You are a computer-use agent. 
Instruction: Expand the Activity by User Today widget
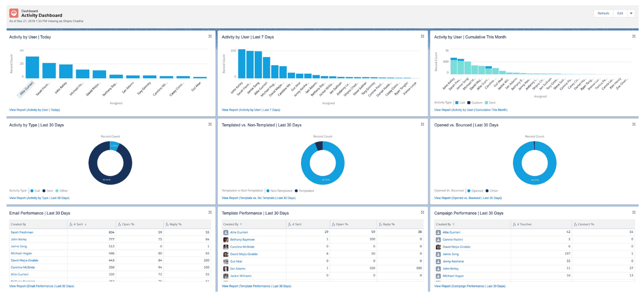pos(210,36)
